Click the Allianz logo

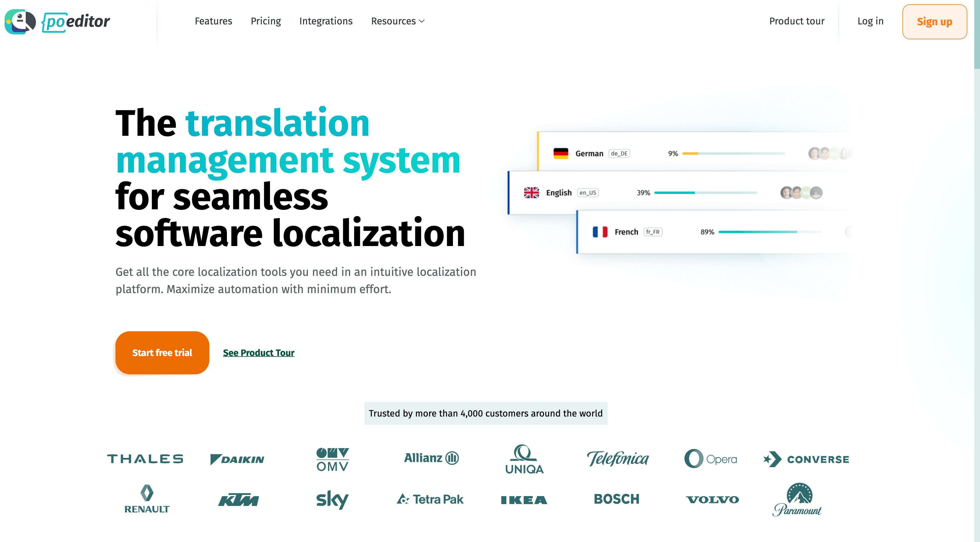(x=431, y=458)
